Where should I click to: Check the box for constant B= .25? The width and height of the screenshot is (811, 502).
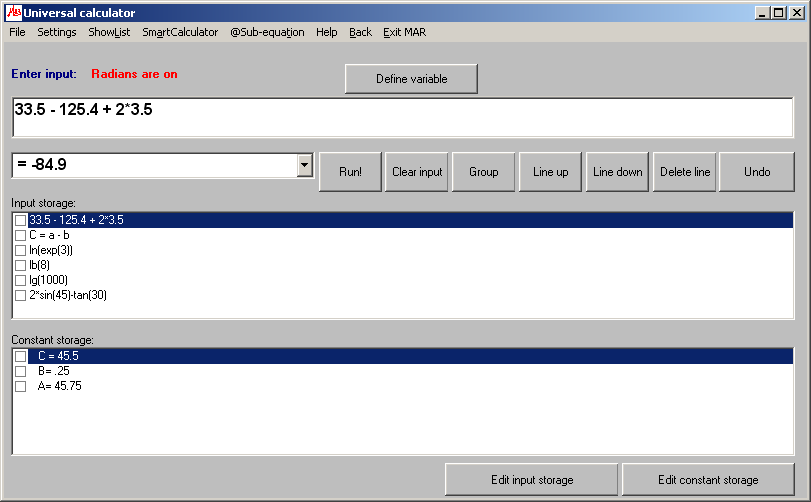20,371
